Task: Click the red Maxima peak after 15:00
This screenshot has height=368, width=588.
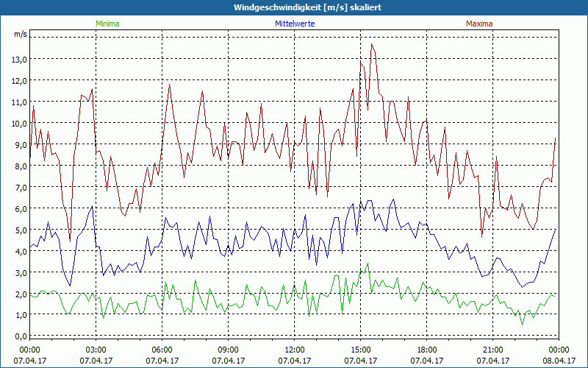Action: point(372,44)
